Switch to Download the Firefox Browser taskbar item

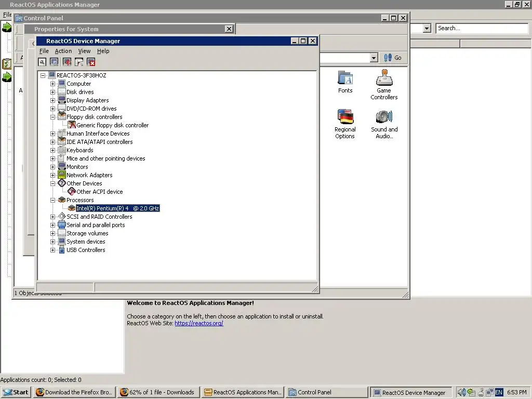[75, 392]
